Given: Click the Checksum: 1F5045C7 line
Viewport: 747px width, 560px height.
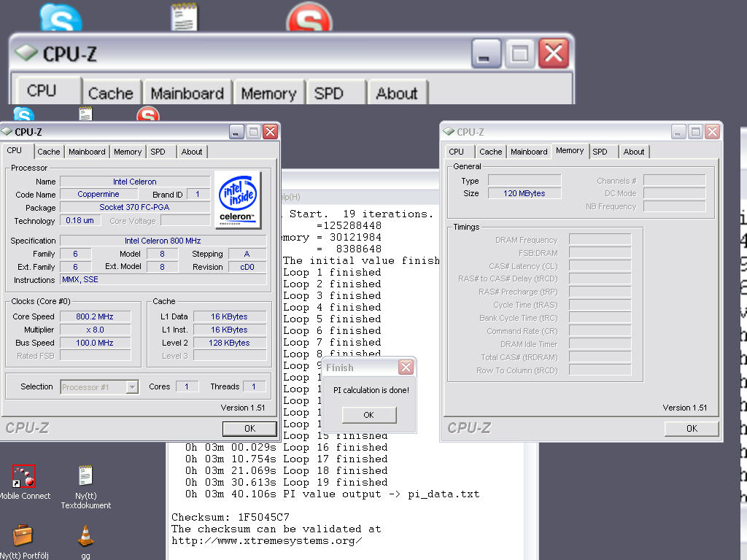Looking at the screenshot, I should pyautogui.click(x=230, y=517).
